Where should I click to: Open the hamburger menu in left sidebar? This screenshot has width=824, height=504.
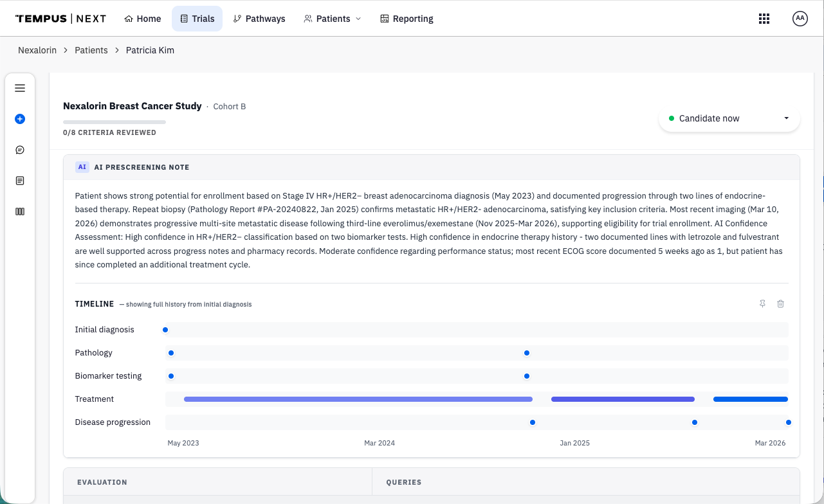(x=20, y=88)
